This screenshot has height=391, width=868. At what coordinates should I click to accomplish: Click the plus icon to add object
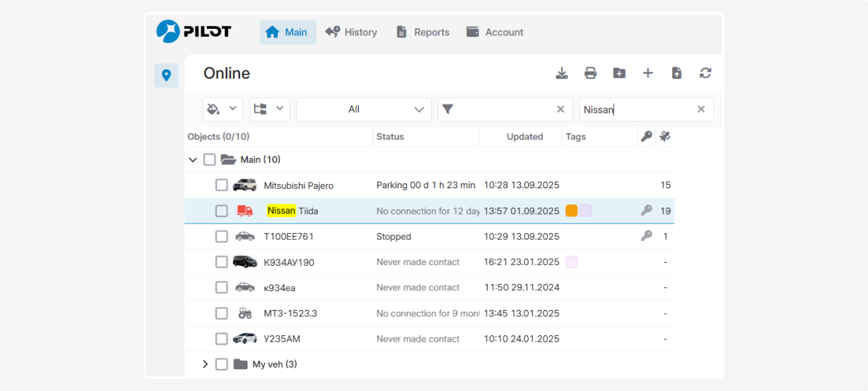(x=648, y=73)
